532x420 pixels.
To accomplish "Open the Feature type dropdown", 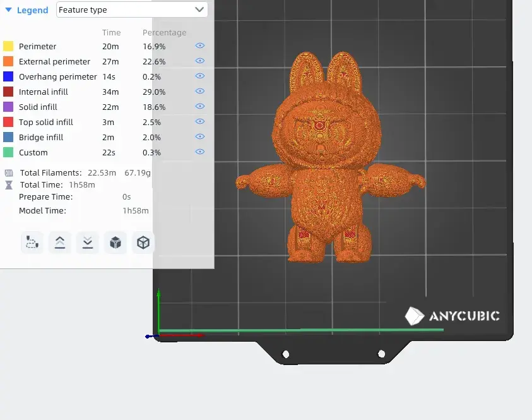I will [x=131, y=10].
